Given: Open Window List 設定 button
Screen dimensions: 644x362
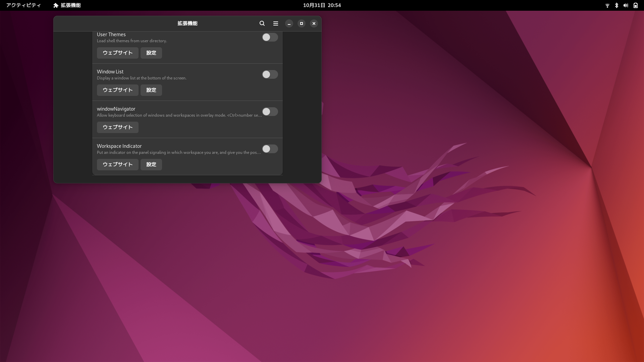Looking at the screenshot, I should click(151, 90).
